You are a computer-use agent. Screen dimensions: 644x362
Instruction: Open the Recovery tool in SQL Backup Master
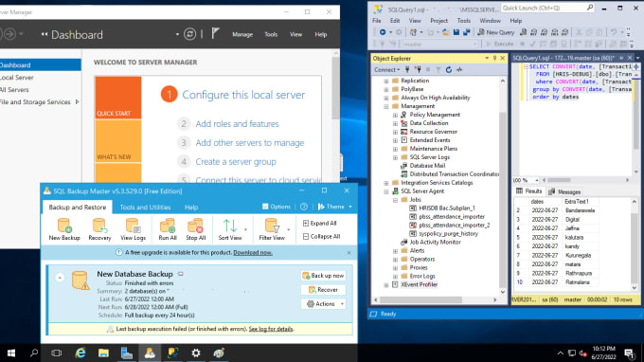(x=99, y=229)
